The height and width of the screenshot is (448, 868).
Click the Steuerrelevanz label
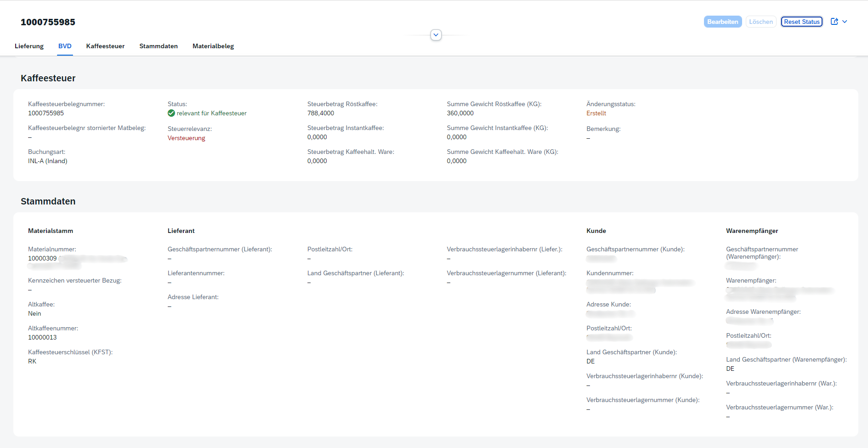point(190,129)
